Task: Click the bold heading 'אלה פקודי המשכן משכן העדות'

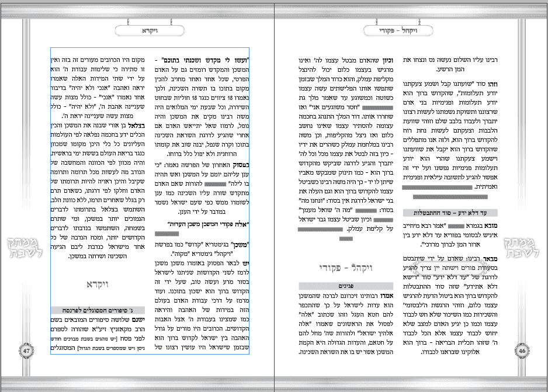Action: 207,224
